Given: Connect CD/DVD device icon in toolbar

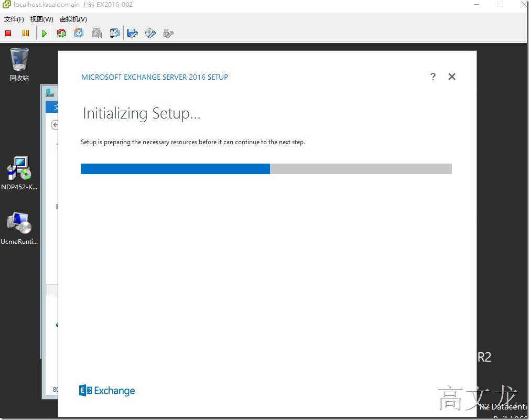Looking at the screenshot, I should coord(150,33).
